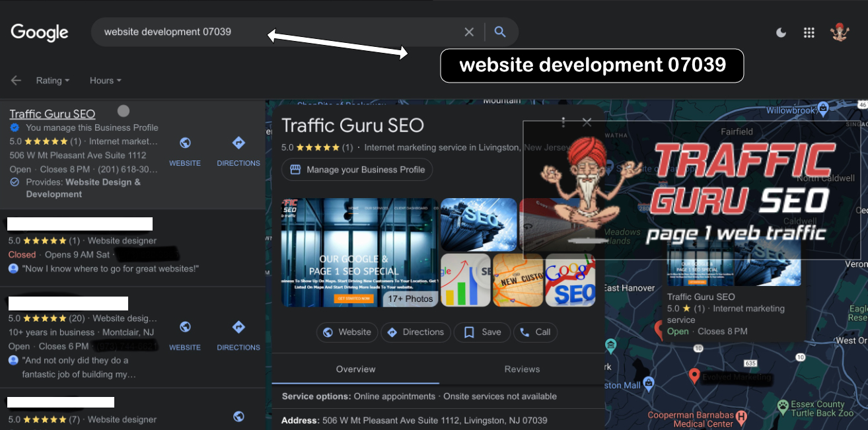Open Traffic Guru SEO listing title

coord(52,114)
